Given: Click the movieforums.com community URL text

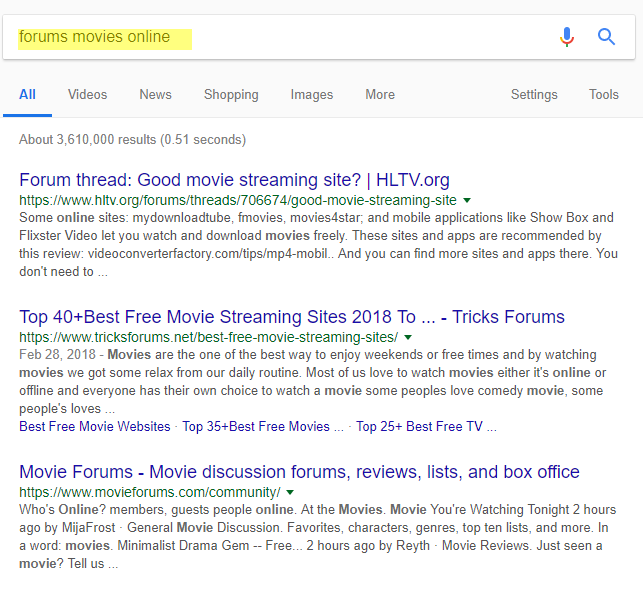Looking at the screenshot, I should click(150, 492).
